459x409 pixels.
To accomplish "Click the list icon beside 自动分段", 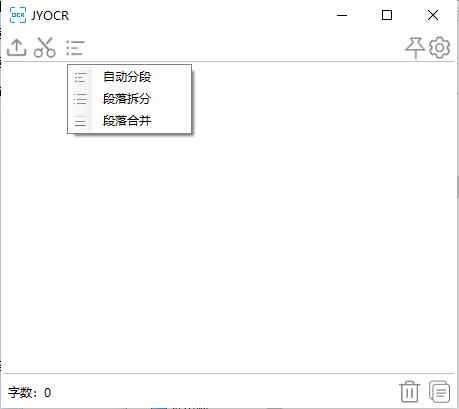I will pos(80,77).
